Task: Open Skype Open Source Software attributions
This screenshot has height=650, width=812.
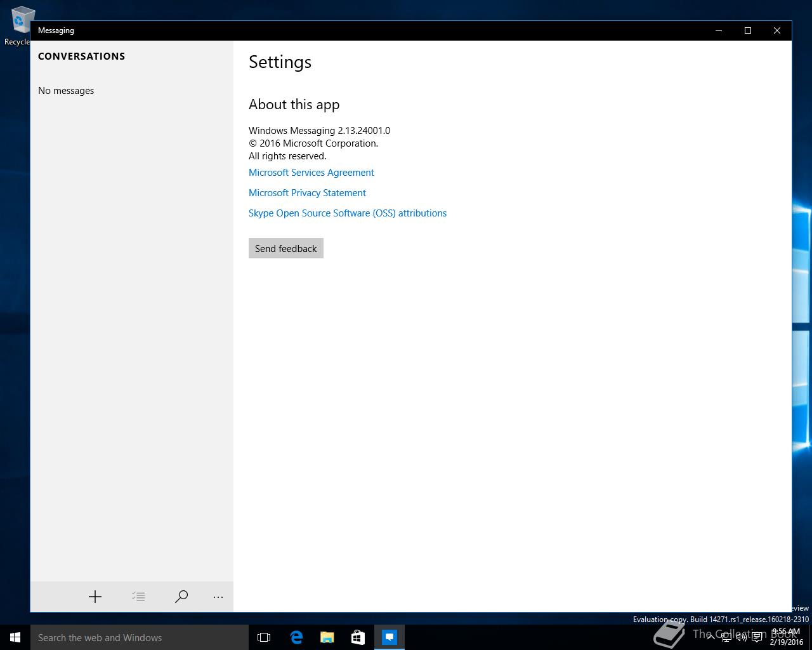Action: point(348,213)
